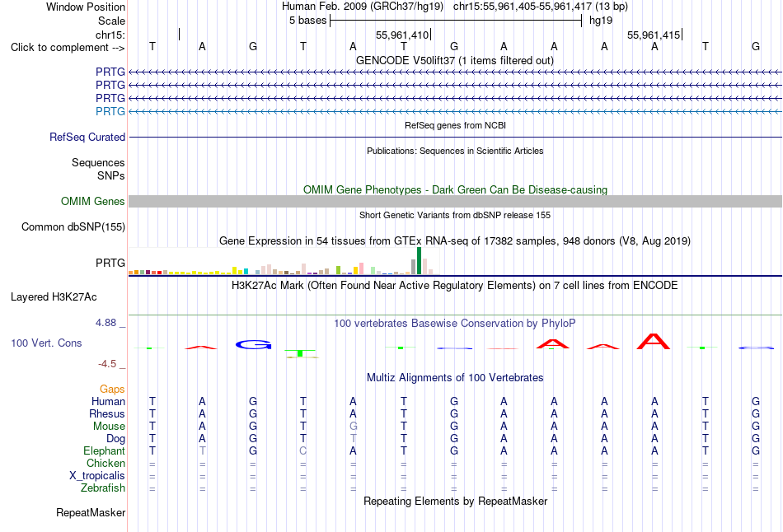This screenshot has width=783, height=532.
Task: Select the Dog species label
Action: tap(115, 439)
